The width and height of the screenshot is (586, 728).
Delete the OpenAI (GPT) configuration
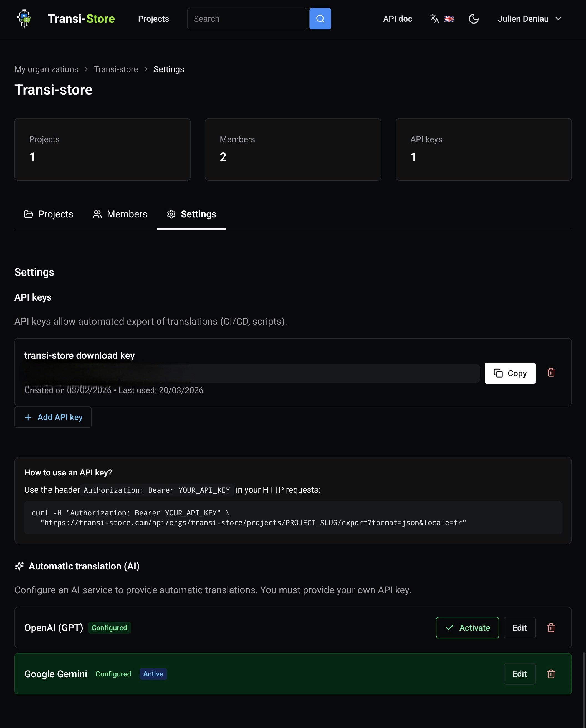point(551,628)
